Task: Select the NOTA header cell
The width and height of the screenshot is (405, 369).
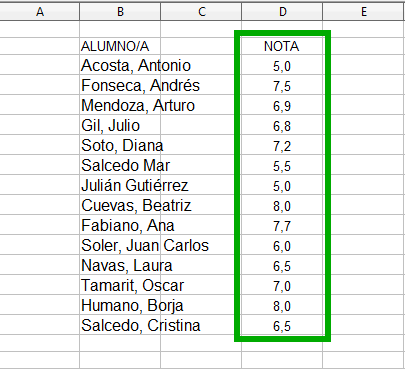Action: tap(282, 46)
